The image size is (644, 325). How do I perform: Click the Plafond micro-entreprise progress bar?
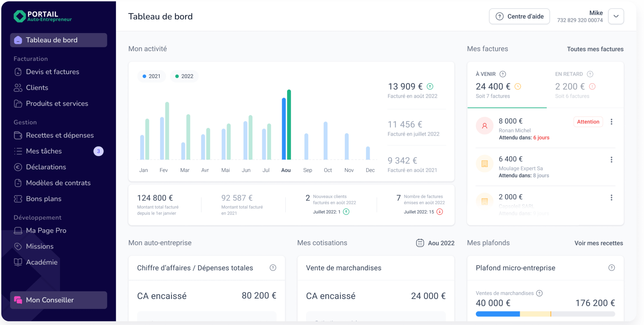pyautogui.click(x=545, y=314)
